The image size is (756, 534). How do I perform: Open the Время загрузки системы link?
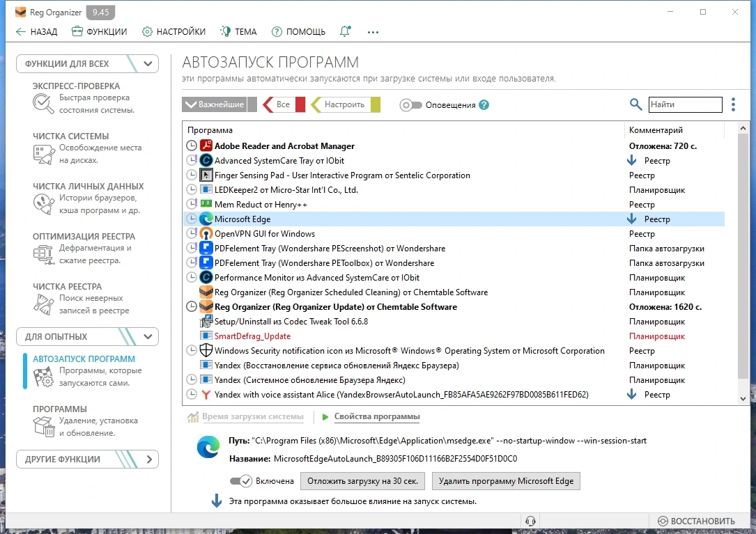253,416
